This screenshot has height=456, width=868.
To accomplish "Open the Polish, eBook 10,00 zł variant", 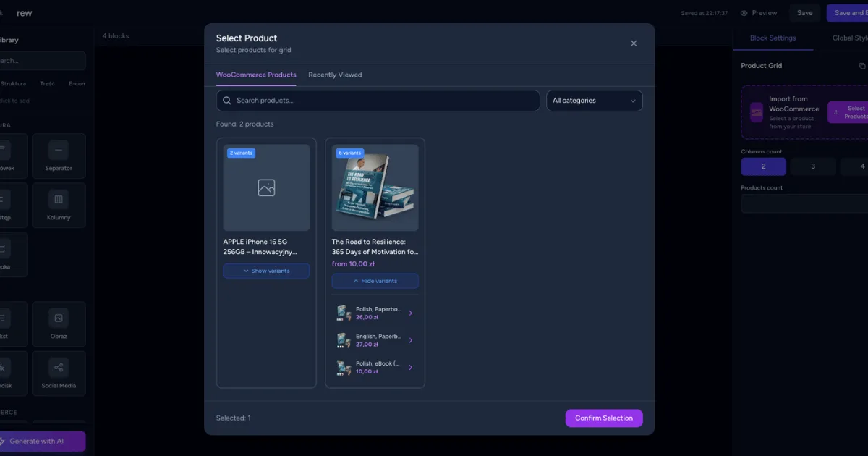I will point(375,367).
